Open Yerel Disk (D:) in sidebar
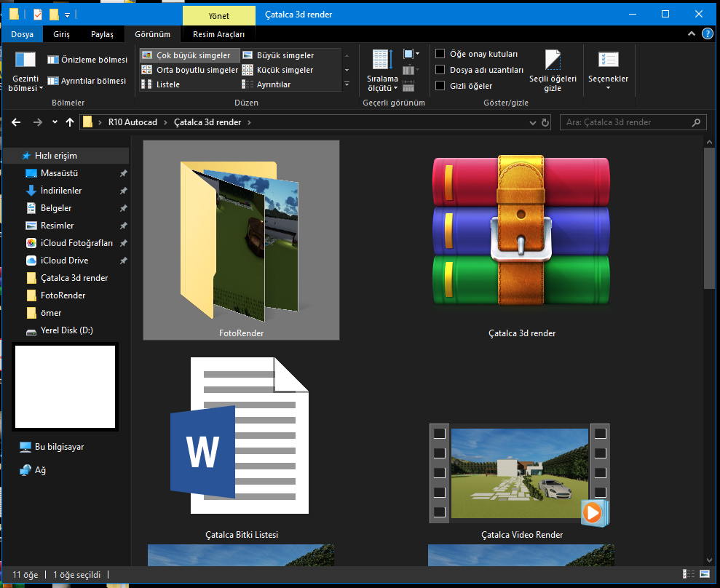Viewport: 720px width, 588px height. [x=66, y=330]
